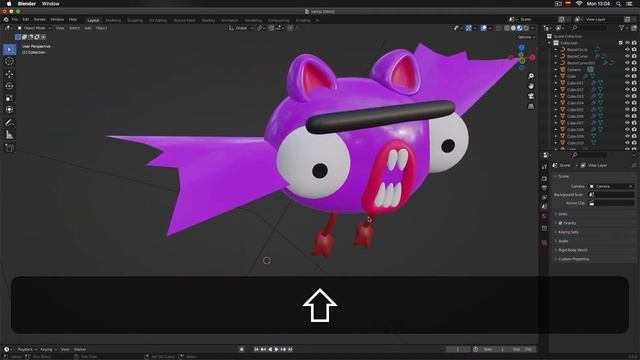The width and height of the screenshot is (640, 360).
Task: Hide BezierCircle in viewport via eye icon
Action: (x=627, y=49)
